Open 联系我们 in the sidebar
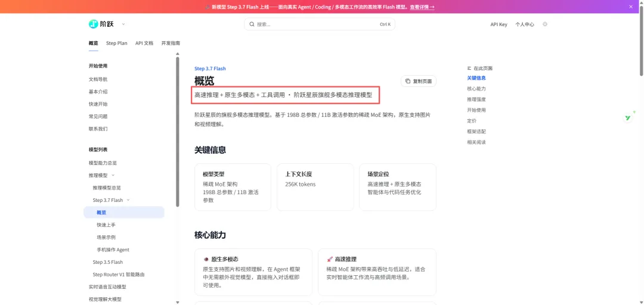 click(x=98, y=129)
